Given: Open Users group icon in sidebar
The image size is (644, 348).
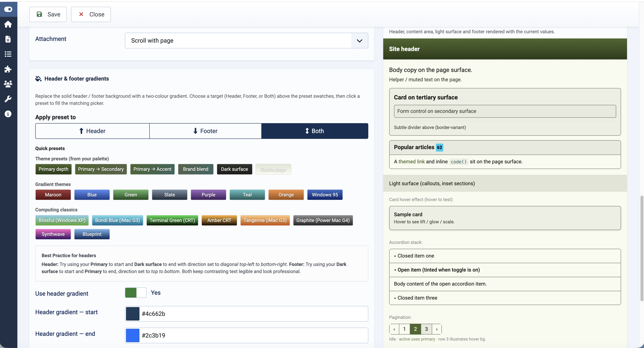Looking at the screenshot, I should [x=8, y=84].
